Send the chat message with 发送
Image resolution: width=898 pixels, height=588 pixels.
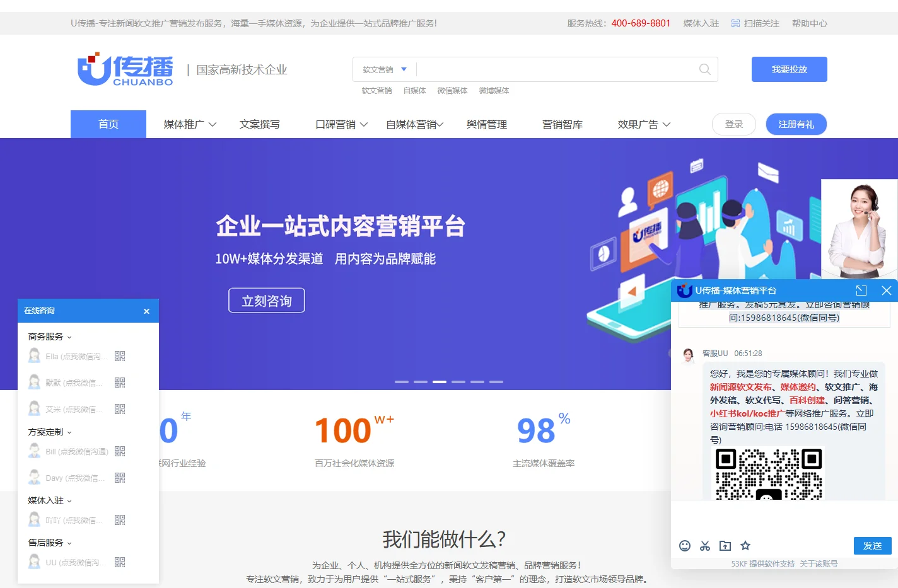click(873, 546)
